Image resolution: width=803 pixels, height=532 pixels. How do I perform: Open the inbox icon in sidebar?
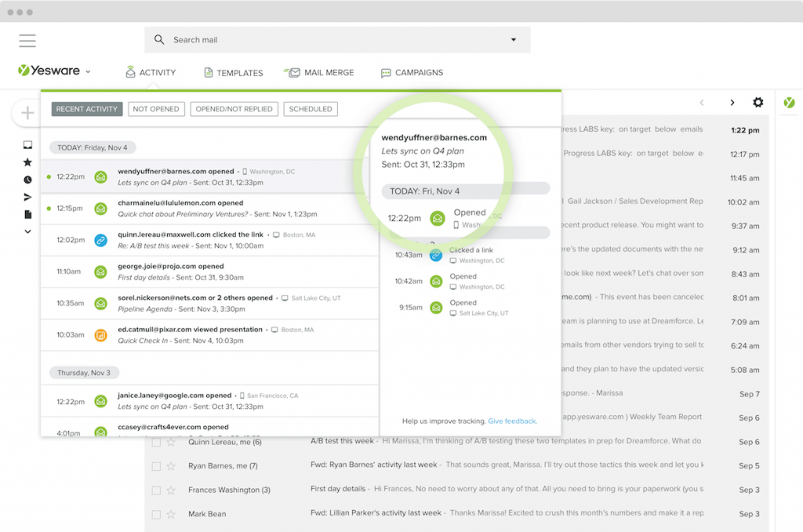(x=27, y=145)
